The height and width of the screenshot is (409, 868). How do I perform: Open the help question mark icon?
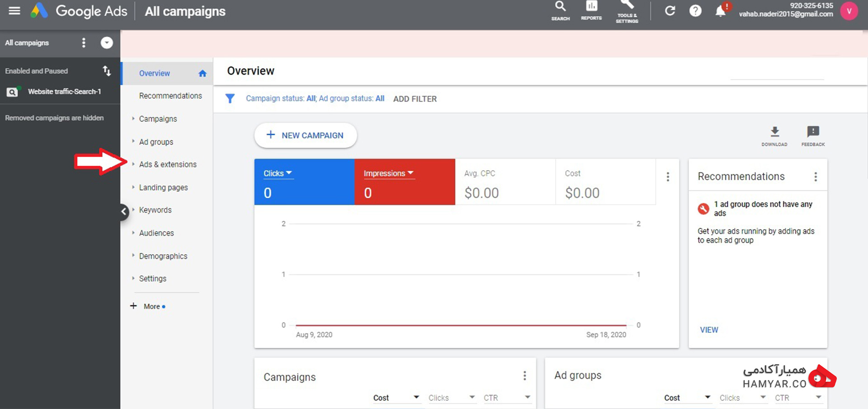click(x=695, y=11)
